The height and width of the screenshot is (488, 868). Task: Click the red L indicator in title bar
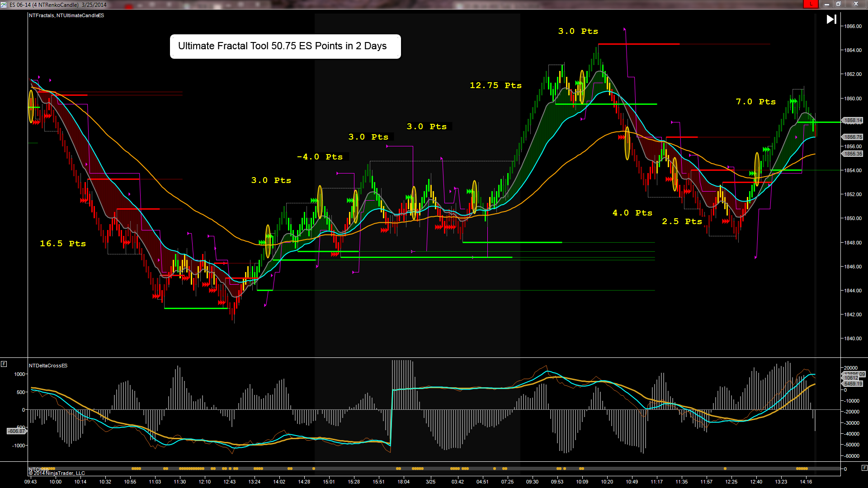811,4
